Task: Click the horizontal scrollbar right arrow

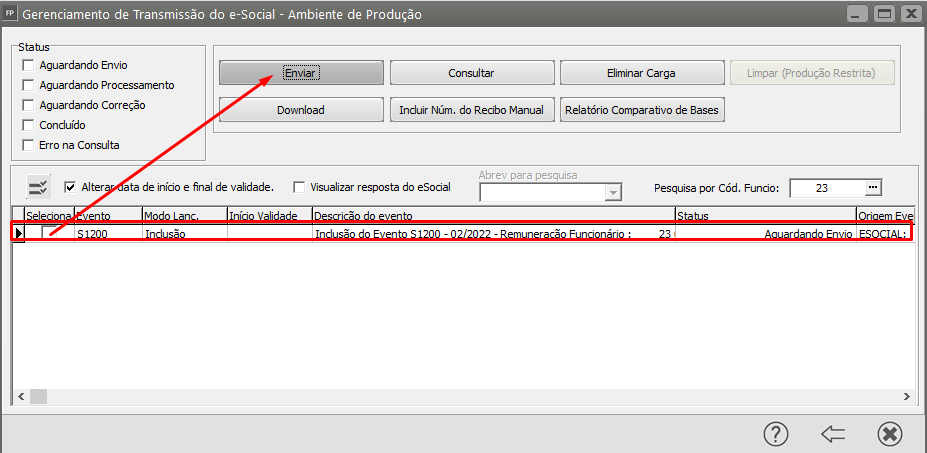Action: pos(905,396)
